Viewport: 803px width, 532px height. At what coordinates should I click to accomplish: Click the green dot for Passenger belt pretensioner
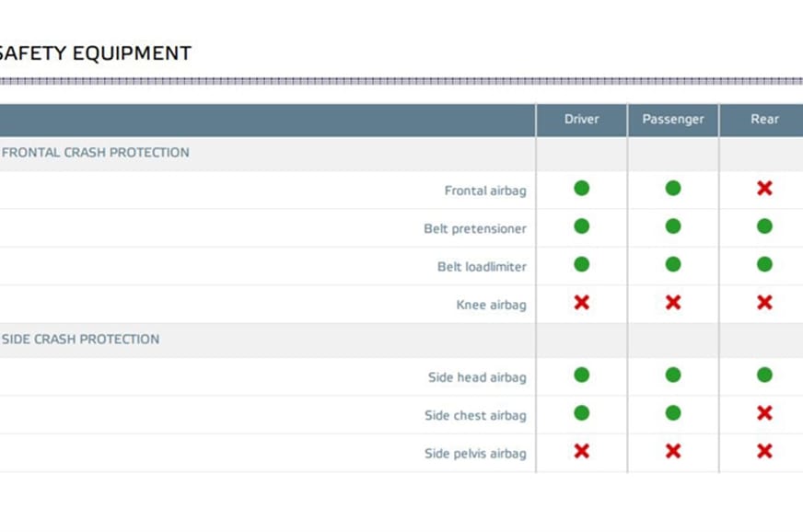coord(673,226)
